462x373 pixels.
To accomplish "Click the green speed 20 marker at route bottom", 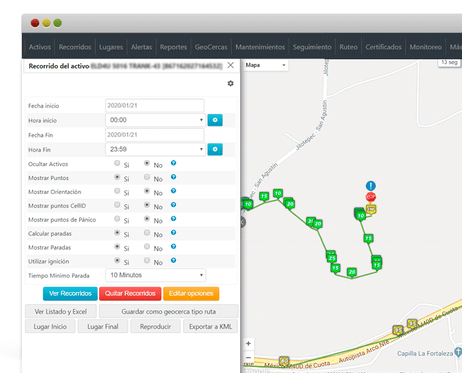I will (x=352, y=272).
